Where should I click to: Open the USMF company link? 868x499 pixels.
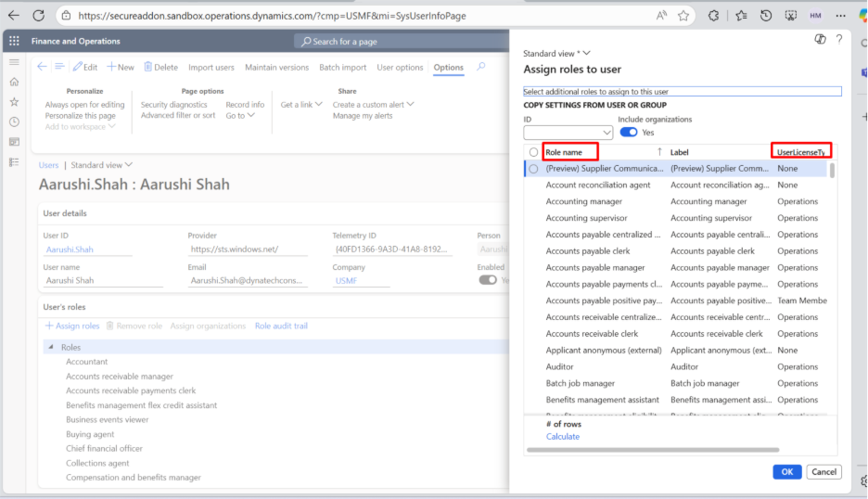coord(346,281)
